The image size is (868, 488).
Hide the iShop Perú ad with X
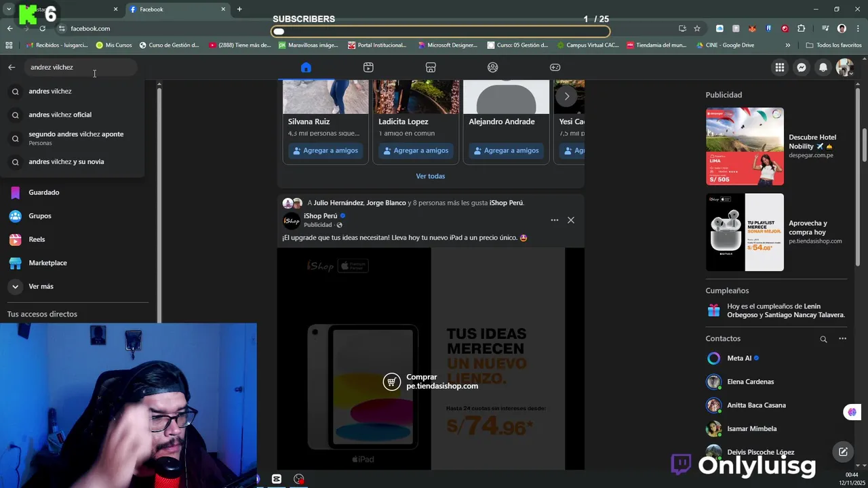tap(571, 220)
